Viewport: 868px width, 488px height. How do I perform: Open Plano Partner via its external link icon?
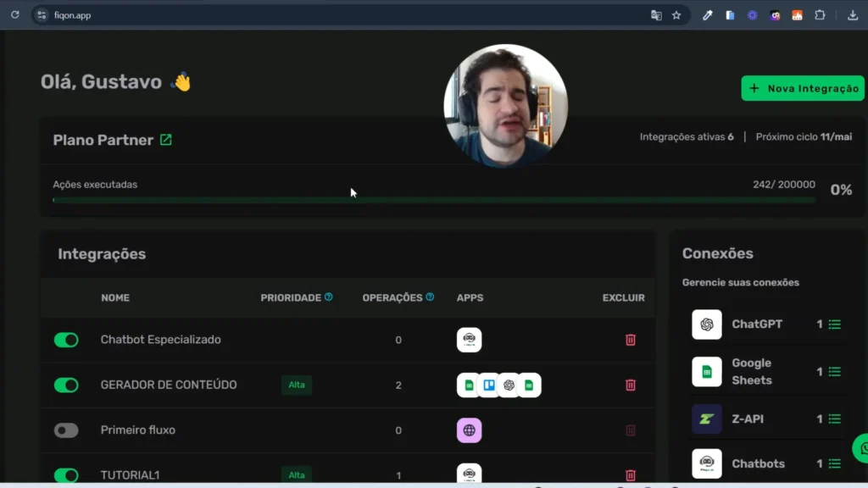(x=166, y=140)
